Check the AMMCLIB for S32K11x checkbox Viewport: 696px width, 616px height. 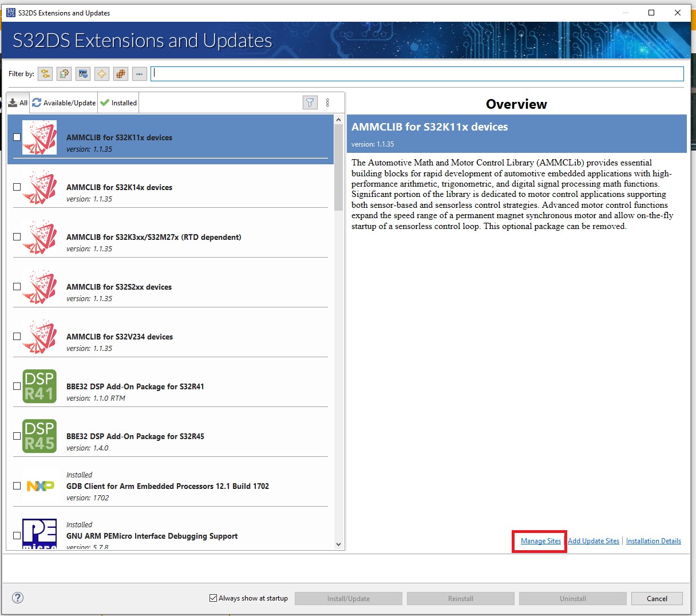point(17,137)
